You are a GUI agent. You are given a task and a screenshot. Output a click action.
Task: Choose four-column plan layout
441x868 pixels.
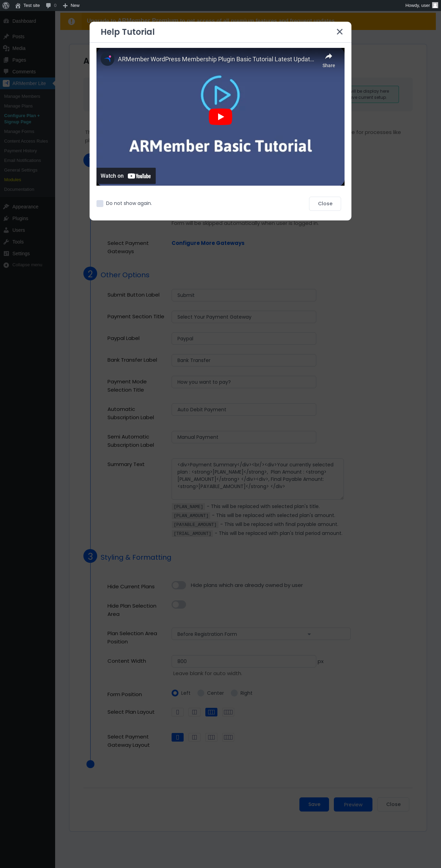point(228,712)
